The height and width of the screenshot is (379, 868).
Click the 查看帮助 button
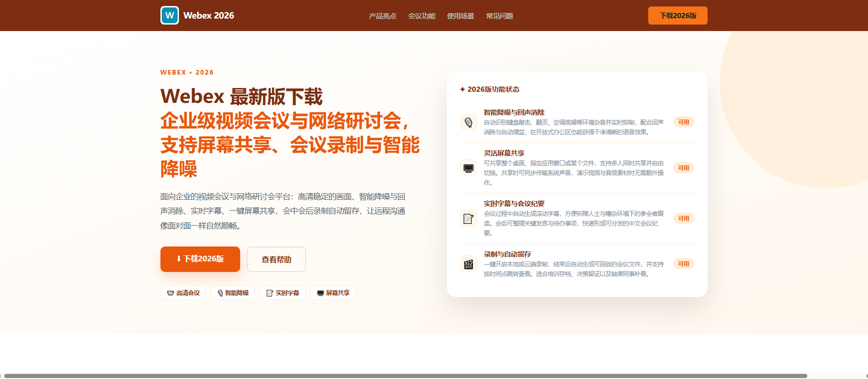[276, 259]
